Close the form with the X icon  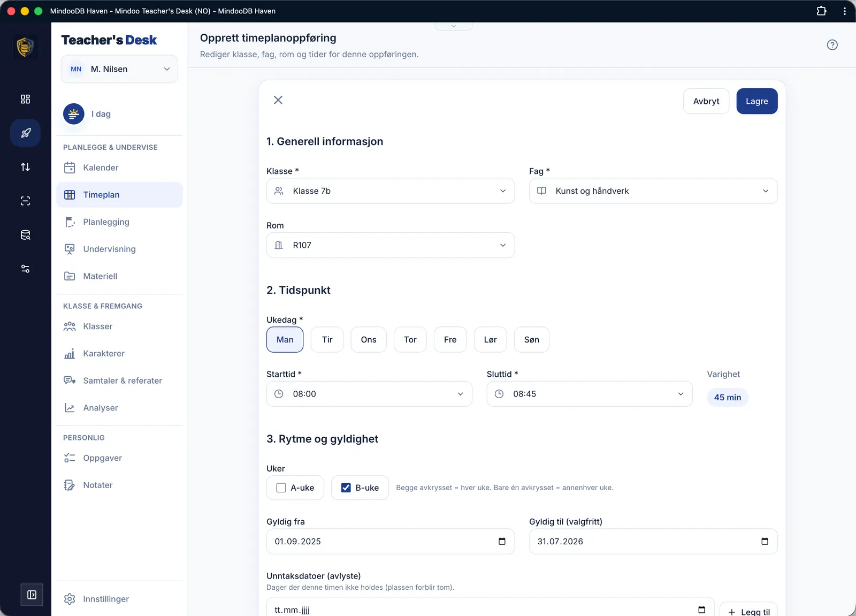(x=278, y=100)
